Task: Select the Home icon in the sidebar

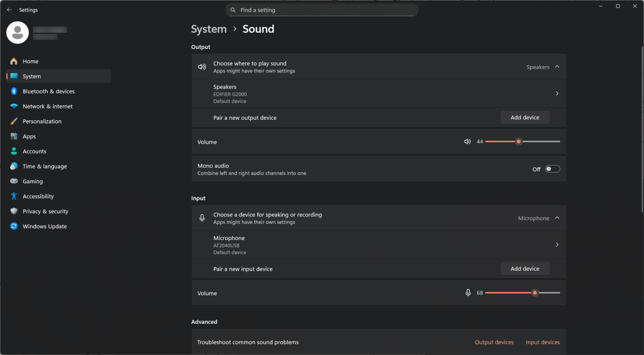Action: [x=15, y=61]
